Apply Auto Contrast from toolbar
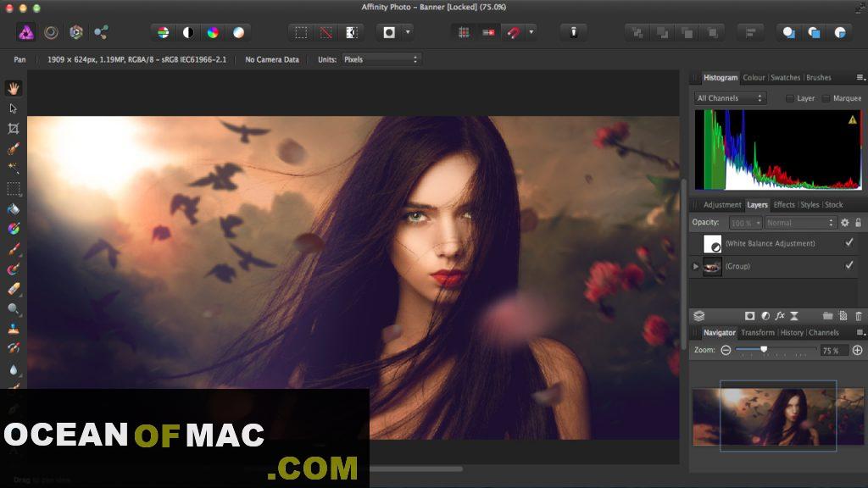Viewport: 868px width, 488px height. click(188, 33)
